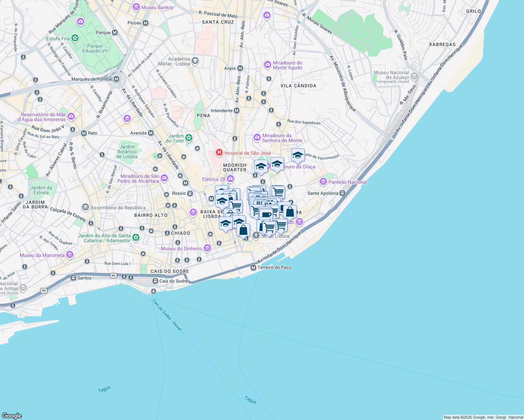Open the Panteão Nacional marker
Screen dimensions: 524x420
[x=323, y=182]
